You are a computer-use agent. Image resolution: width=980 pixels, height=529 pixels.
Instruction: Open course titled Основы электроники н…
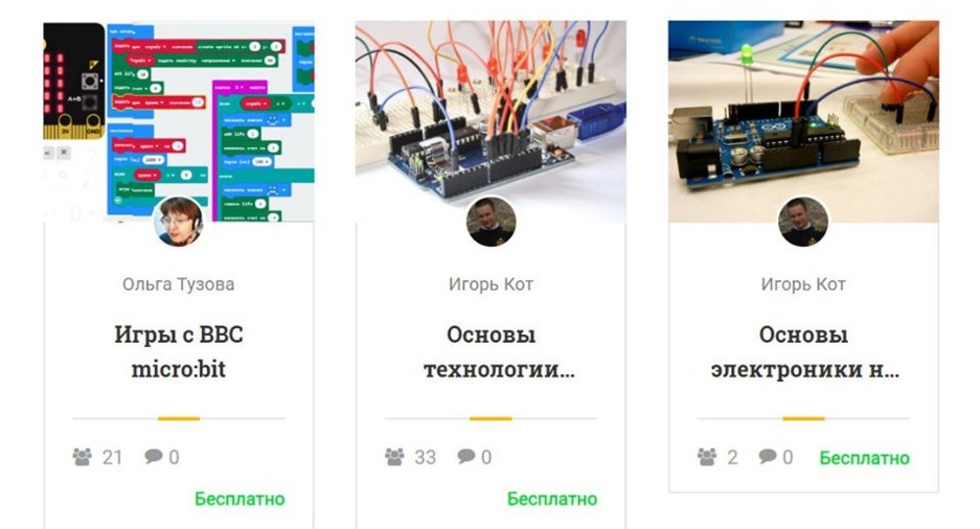click(x=805, y=352)
